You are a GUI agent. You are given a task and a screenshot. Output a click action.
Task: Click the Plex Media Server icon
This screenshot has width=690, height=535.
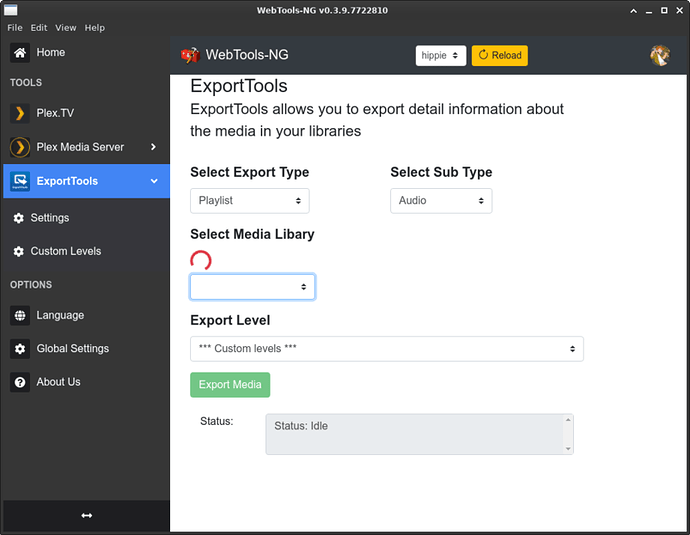click(20, 147)
